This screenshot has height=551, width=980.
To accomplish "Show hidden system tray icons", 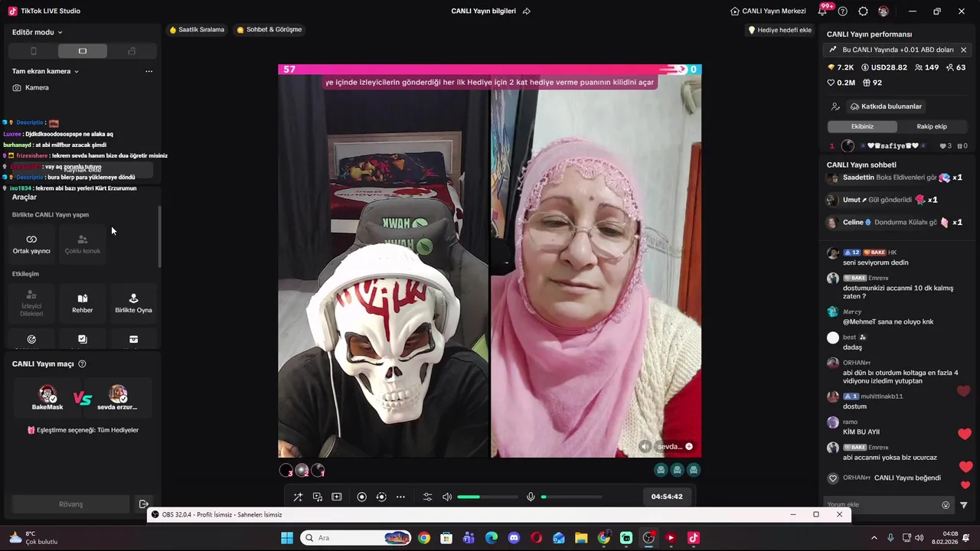I will tap(874, 538).
